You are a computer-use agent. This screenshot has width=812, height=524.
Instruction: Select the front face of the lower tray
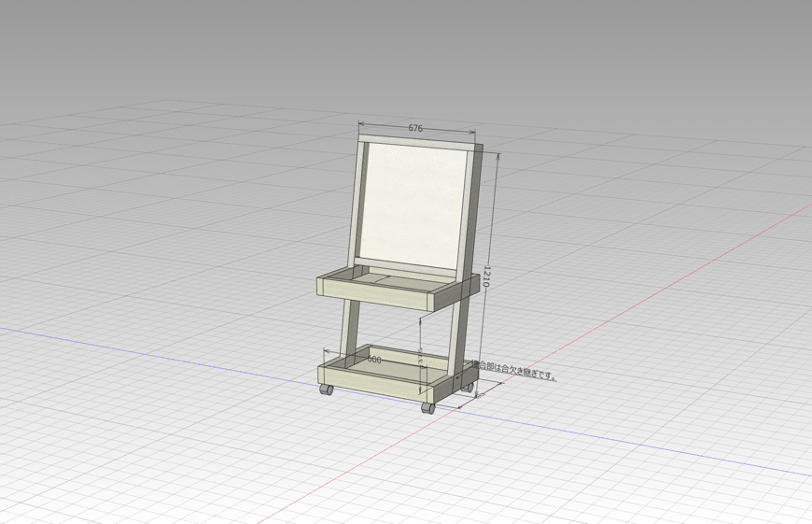click(375, 382)
